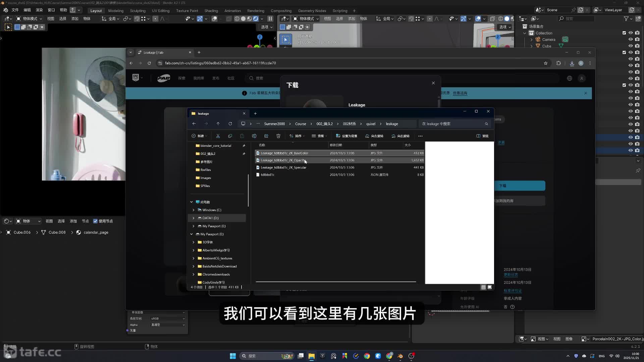Click the share icon in Explorer toolbar
The width and height of the screenshot is (644, 362).
[x=266, y=136]
